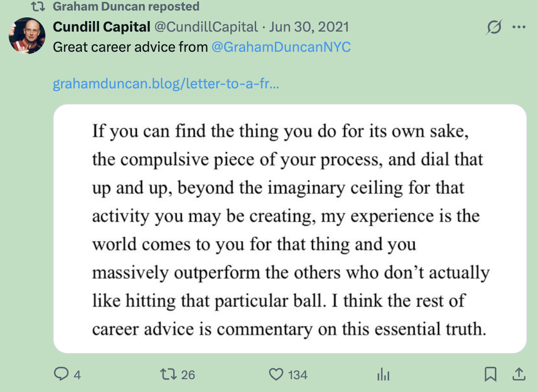This screenshot has width=537, height=392.
Task: Repost this tweet using the arrows icon
Action: [168, 375]
